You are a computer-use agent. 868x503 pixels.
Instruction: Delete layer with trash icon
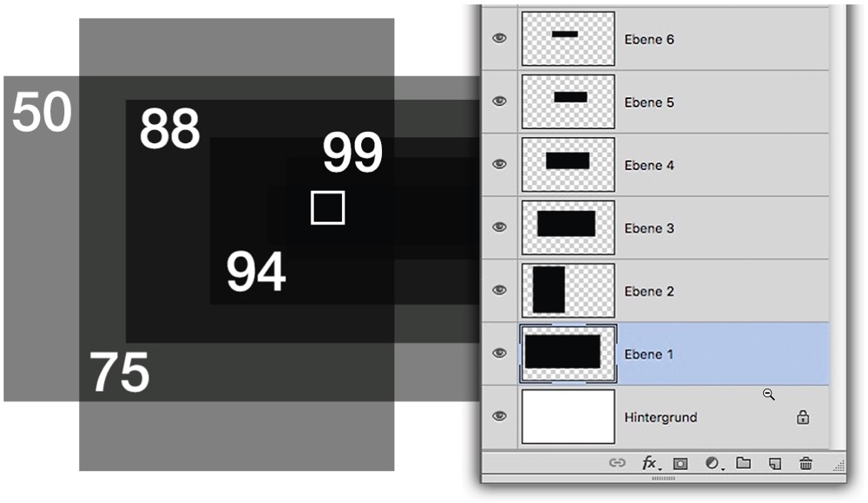click(806, 463)
